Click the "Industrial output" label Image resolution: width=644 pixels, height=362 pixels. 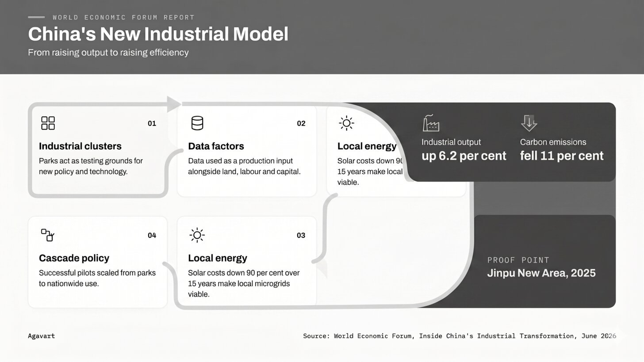pos(451,142)
